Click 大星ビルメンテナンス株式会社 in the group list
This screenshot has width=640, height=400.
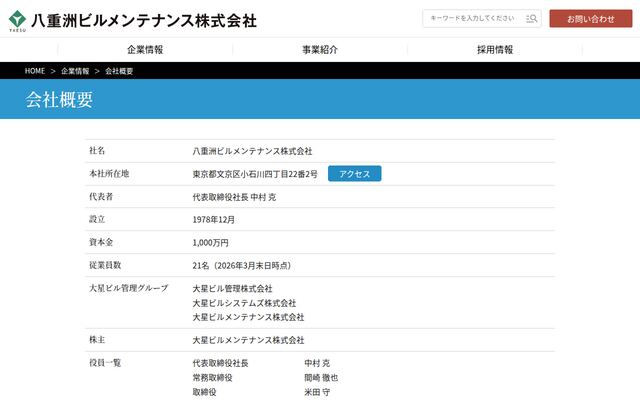tap(248, 317)
